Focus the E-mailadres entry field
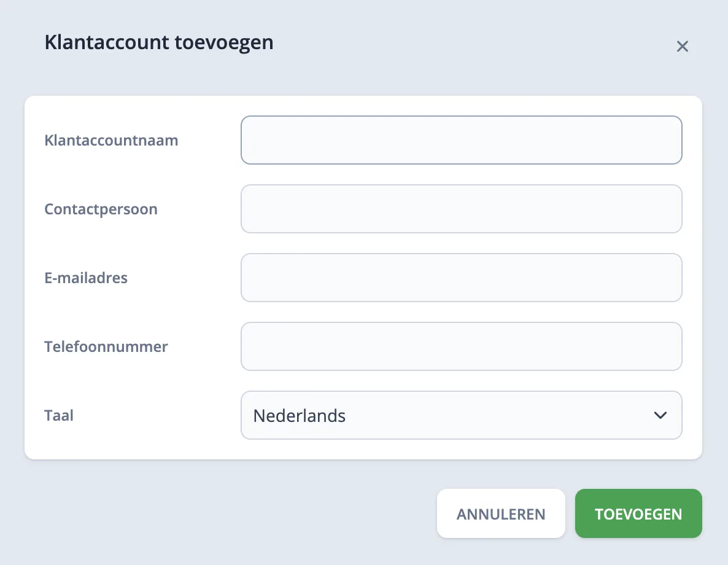 pos(462,278)
